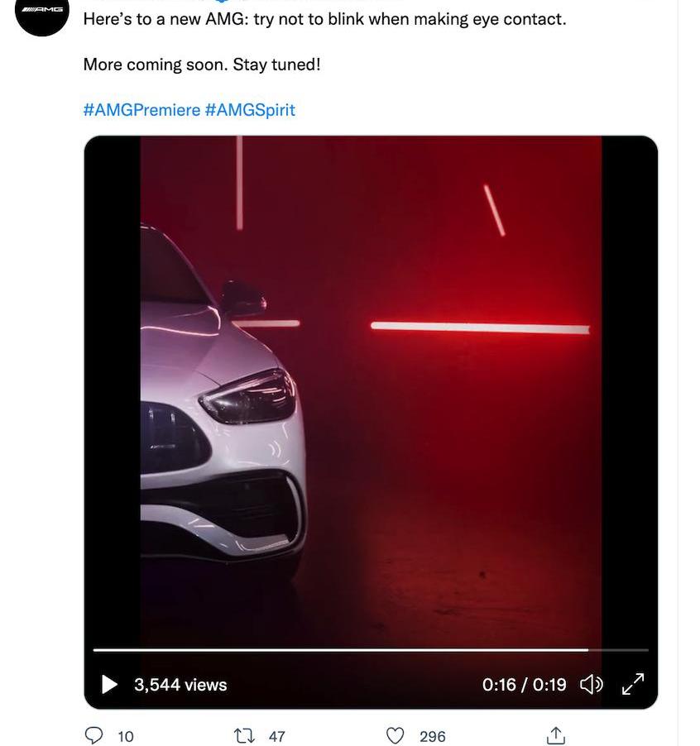Viewport: 700px width, 746px height.
Task: Open the #AMGPremiere hashtag
Action: coord(141,110)
